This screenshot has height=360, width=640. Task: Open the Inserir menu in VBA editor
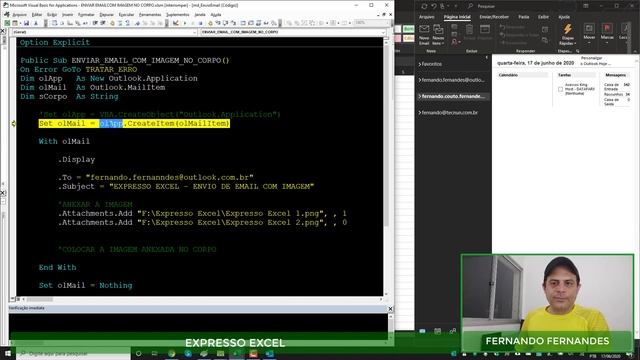(x=67, y=14)
